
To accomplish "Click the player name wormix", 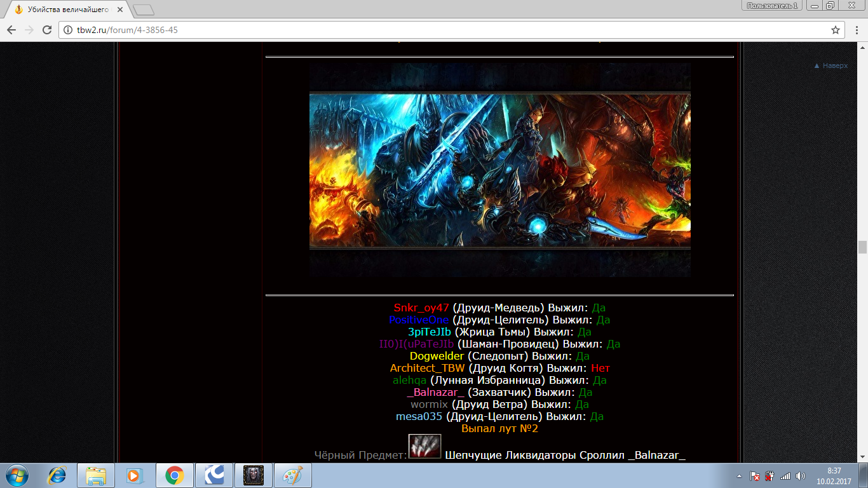I will [x=429, y=404].
